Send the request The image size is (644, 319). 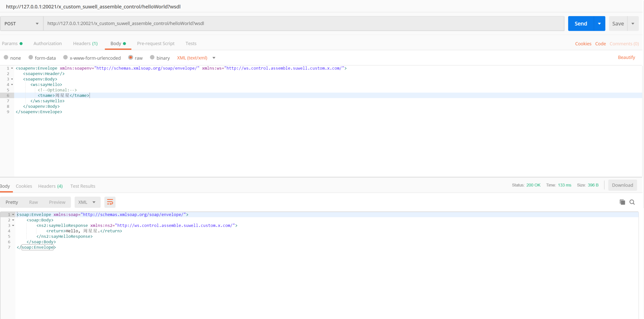coord(581,24)
